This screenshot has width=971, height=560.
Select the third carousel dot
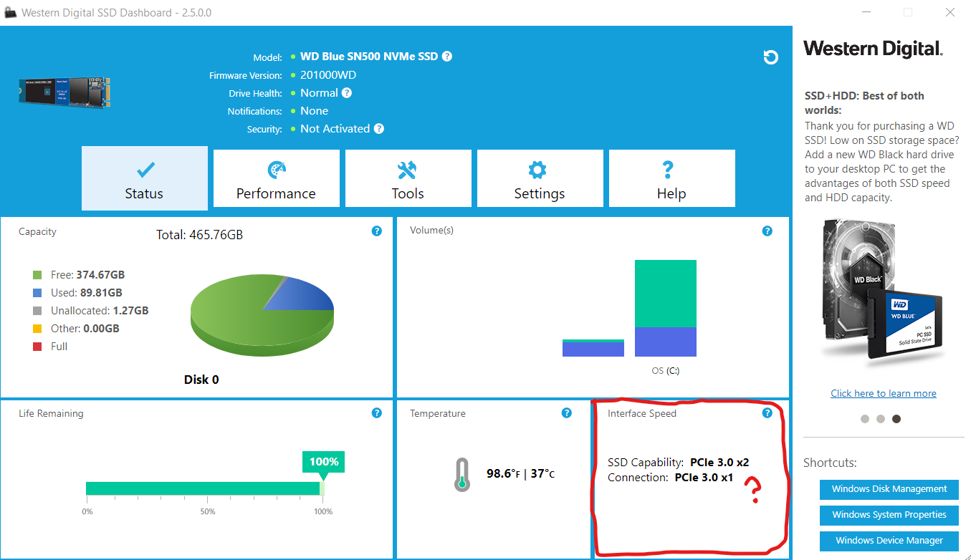click(x=896, y=419)
